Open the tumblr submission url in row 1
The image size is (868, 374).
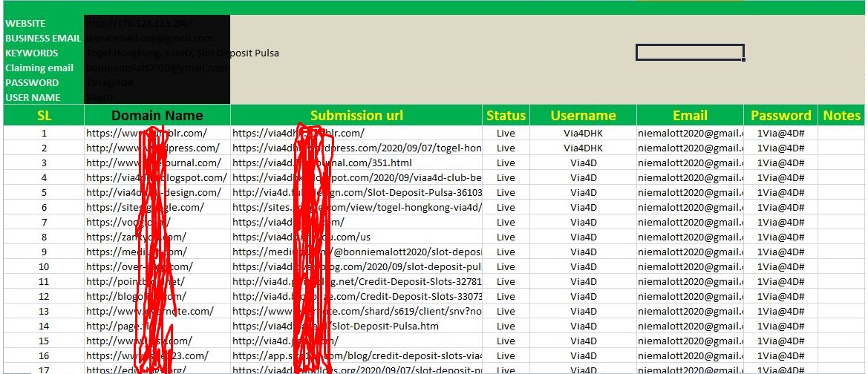pyautogui.click(x=356, y=133)
